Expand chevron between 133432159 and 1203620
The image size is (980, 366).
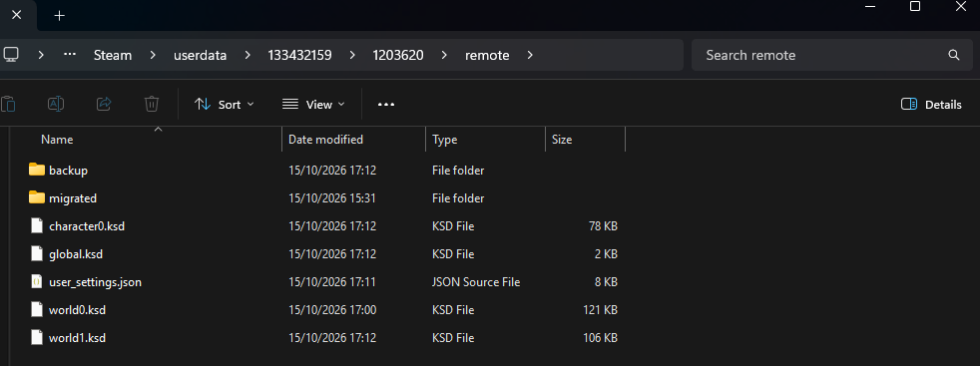(352, 55)
